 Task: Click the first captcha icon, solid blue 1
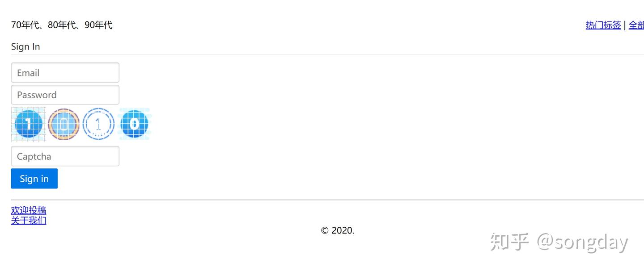click(x=29, y=124)
